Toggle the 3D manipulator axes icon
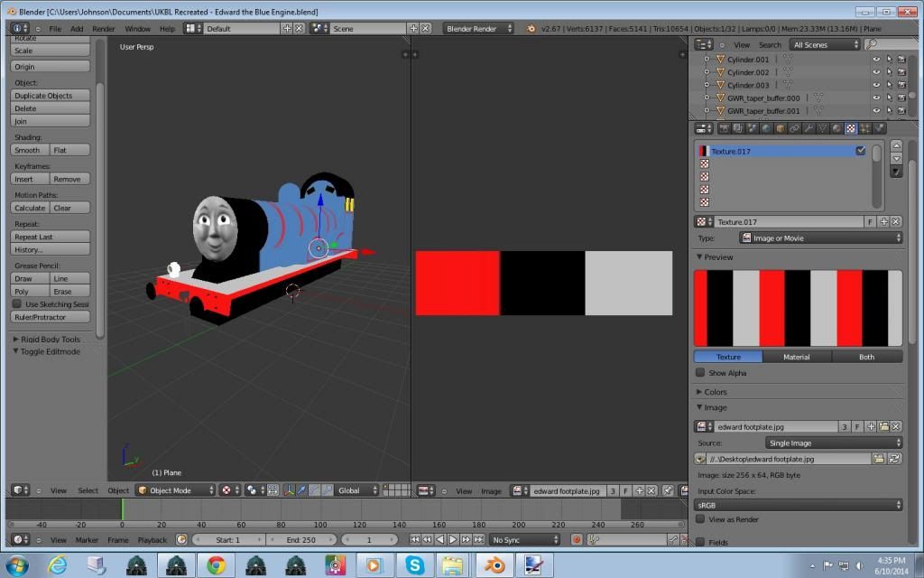Image resolution: width=924 pixels, height=578 pixels. [x=289, y=490]
